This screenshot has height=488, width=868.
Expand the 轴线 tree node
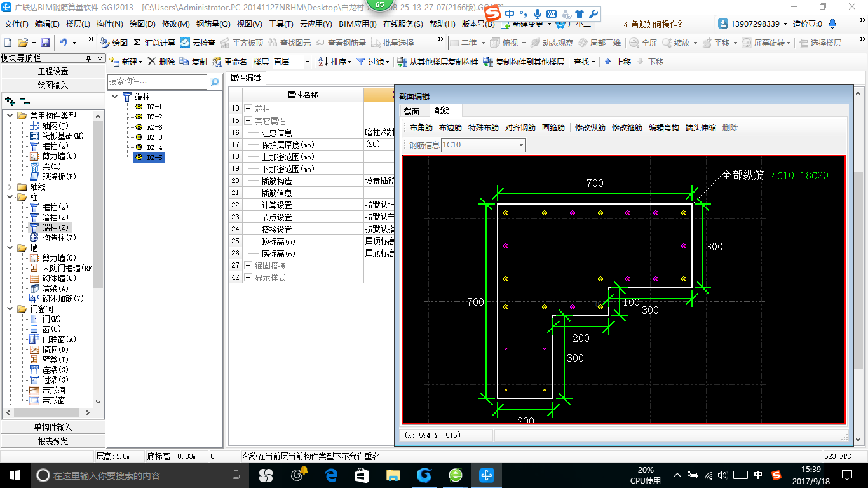pos(10,187)
